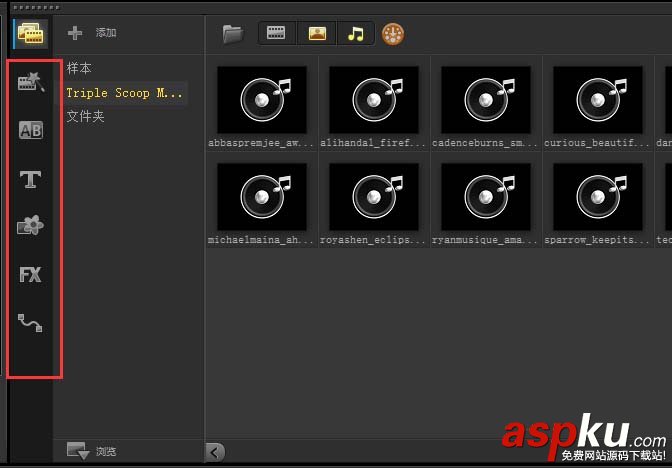Open the Title library (T icon)
This screenshot has height=468, width=672.
tap(30, 179)
